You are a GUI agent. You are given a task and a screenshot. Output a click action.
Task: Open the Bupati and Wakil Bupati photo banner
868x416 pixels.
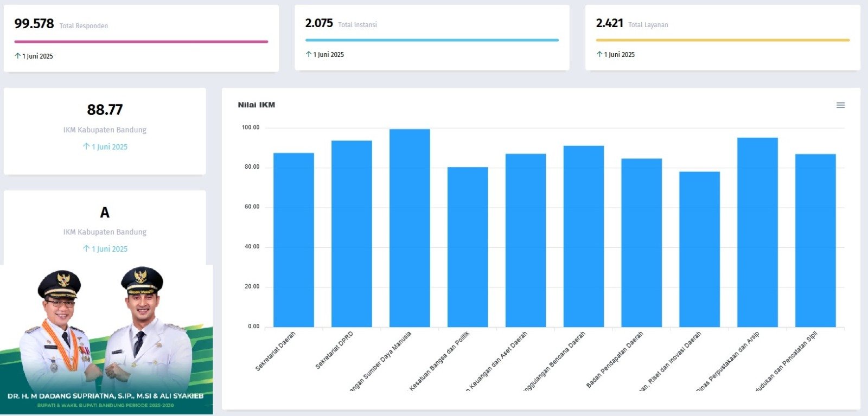[106, 340]
